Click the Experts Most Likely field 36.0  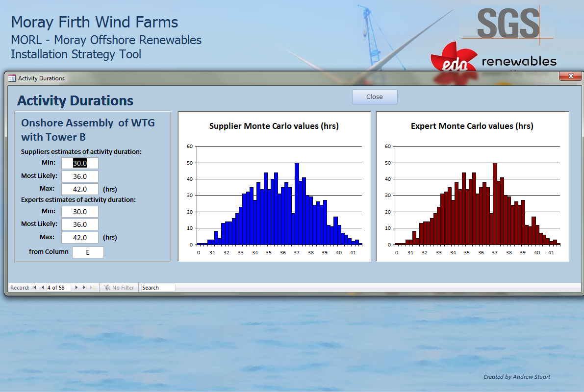click(x=80, y=224)
